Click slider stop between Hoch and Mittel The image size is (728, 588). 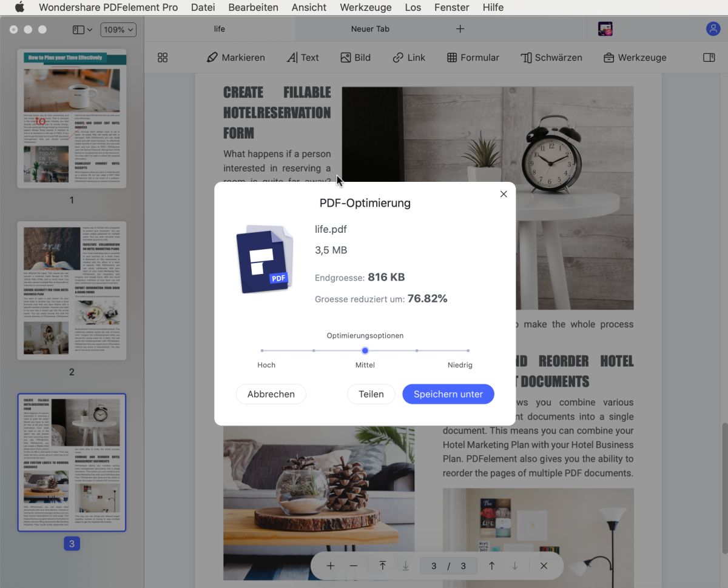pos(314,350)
